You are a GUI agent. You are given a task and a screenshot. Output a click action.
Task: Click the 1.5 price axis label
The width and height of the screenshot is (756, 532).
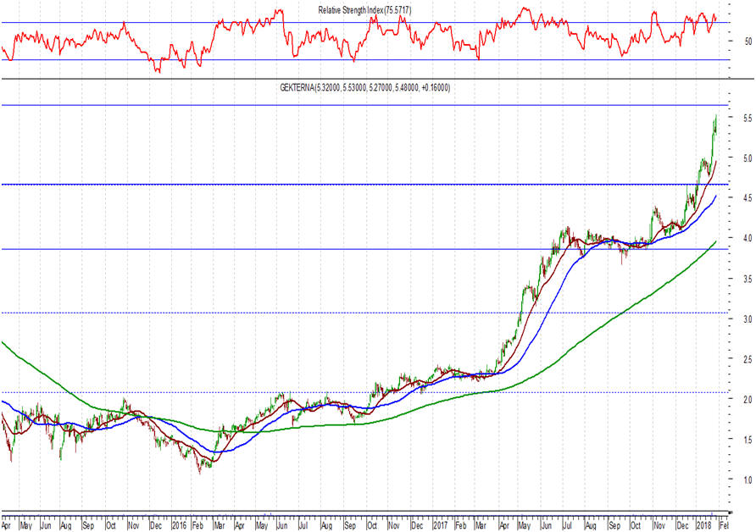[748, 440]
